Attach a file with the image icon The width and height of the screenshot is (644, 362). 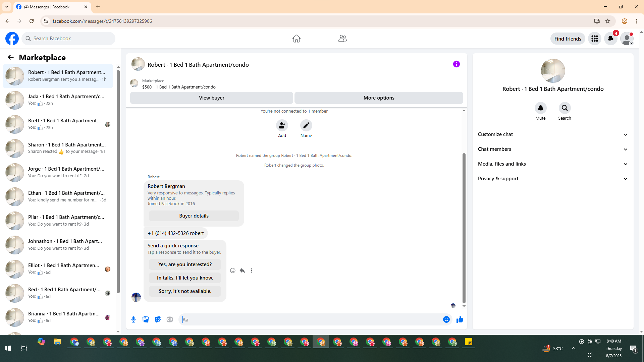click(146, 319)
